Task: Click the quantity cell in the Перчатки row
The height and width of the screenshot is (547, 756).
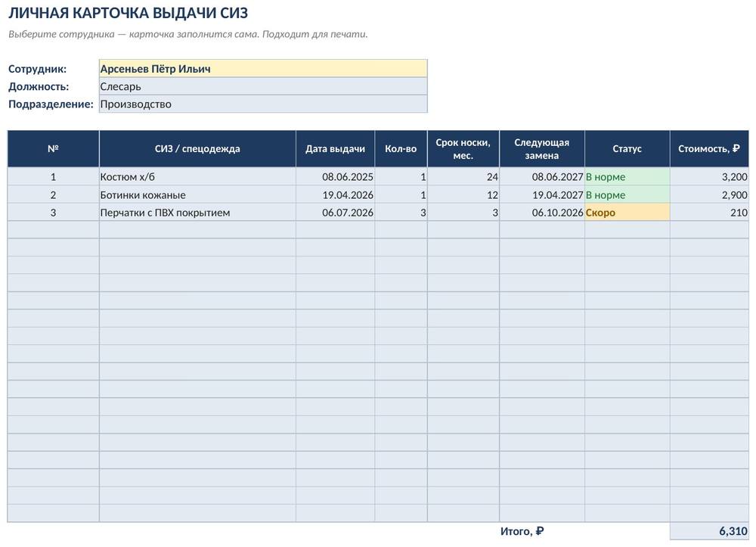Action: [401, 213]
